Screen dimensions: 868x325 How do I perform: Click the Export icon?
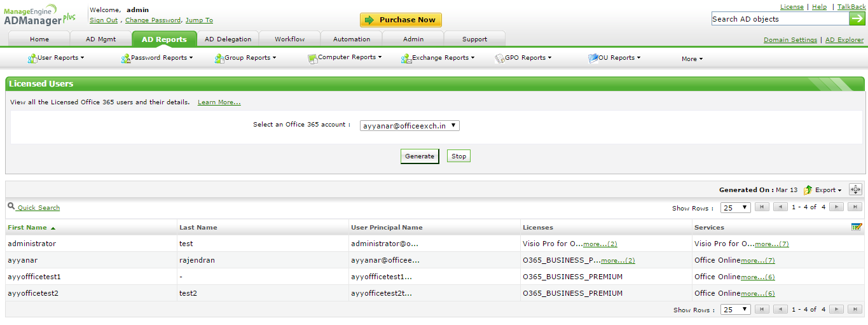point(808,190)
